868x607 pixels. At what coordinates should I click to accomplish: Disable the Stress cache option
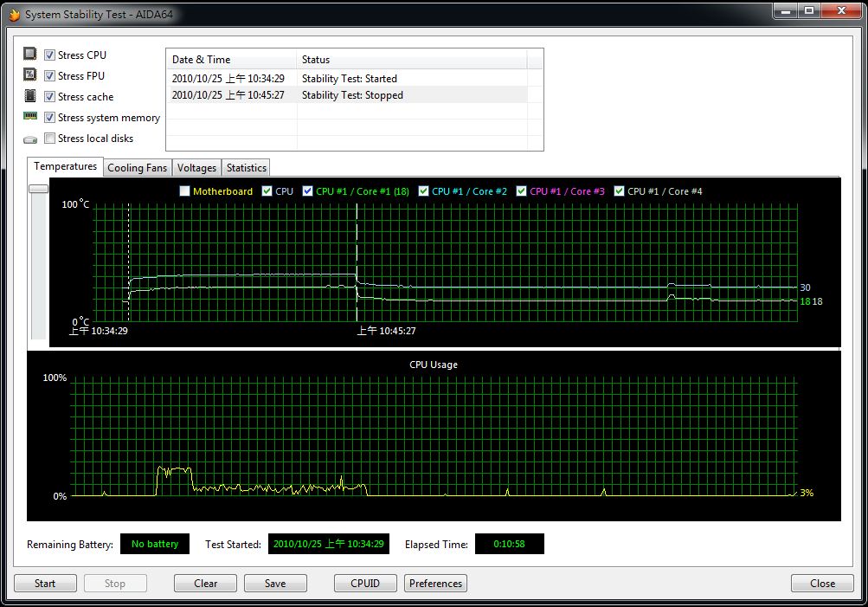point(50,97)
